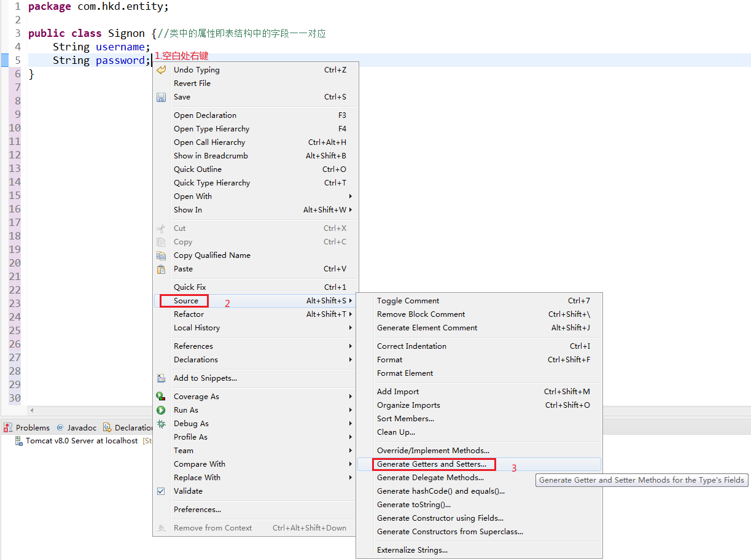751x560 pixels.
Task: Click the Undo Typing icon
Action: 161,69
